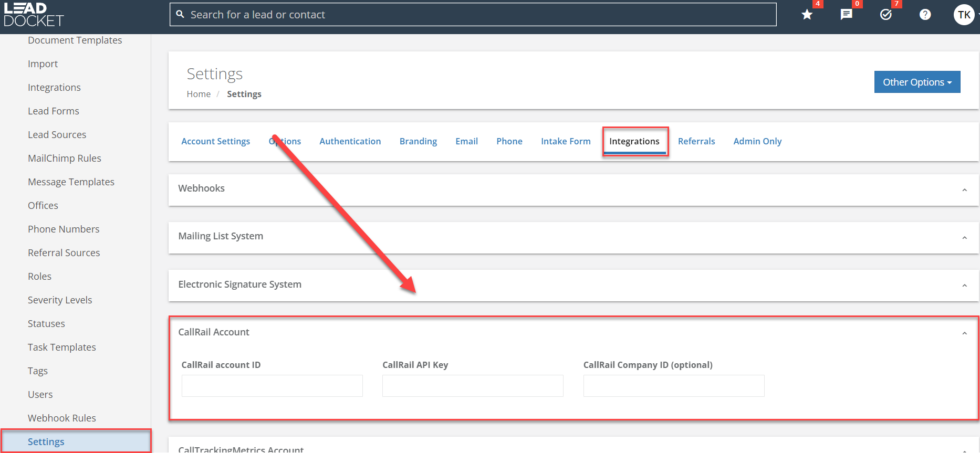Expand the Electronic Signature System header
980x453 pixels.
click(x=573, y=285)
